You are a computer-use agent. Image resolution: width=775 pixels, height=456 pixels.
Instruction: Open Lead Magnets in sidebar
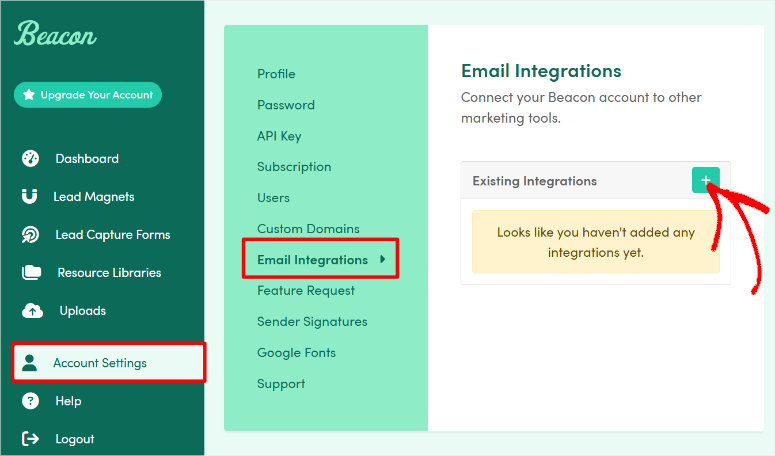tap(94, 197)
